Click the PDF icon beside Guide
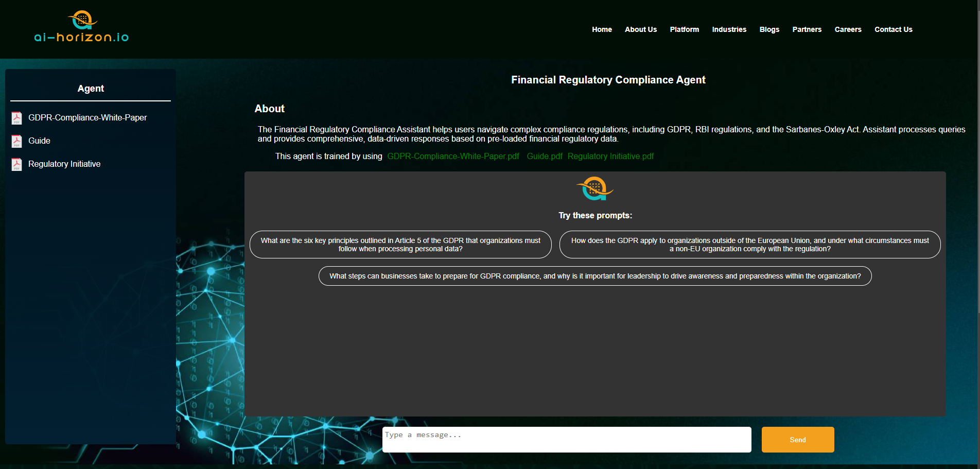Screen dimensions: 980x469 click(17, 141)
